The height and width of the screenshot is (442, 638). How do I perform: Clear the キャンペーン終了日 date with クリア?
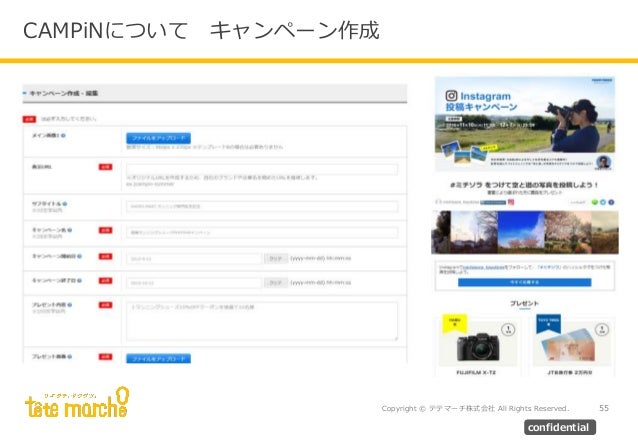(276, 283)
